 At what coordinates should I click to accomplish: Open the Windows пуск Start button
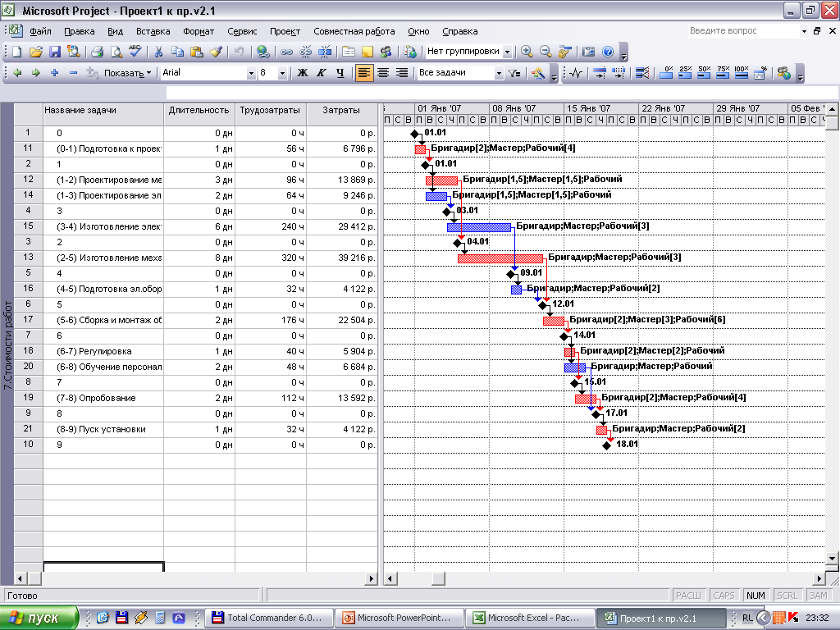38,618
